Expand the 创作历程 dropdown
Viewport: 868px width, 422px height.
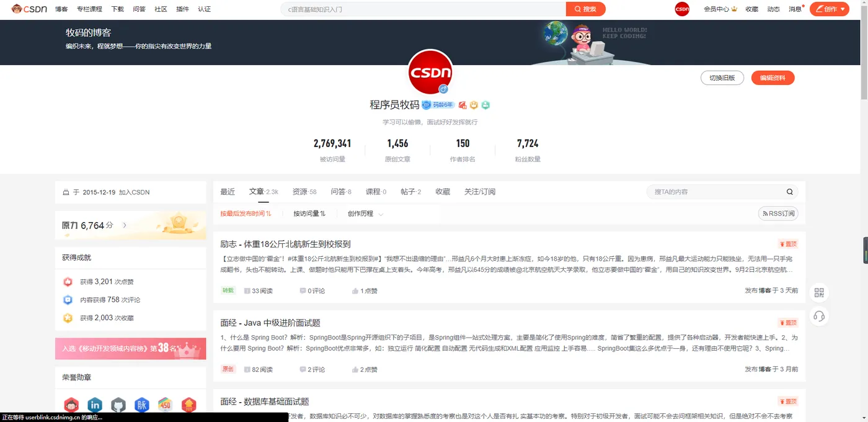[365, 213]
